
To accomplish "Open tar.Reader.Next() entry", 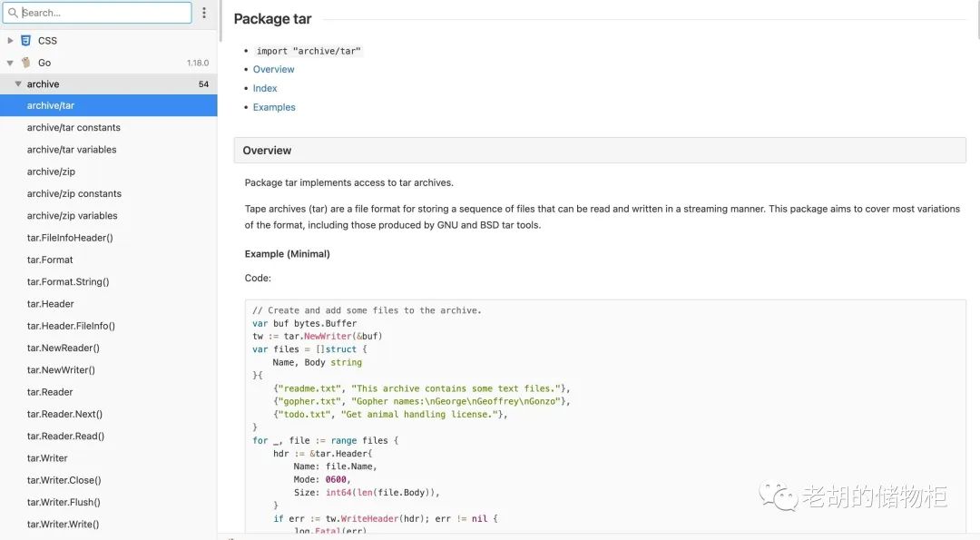I will (109, 414).
